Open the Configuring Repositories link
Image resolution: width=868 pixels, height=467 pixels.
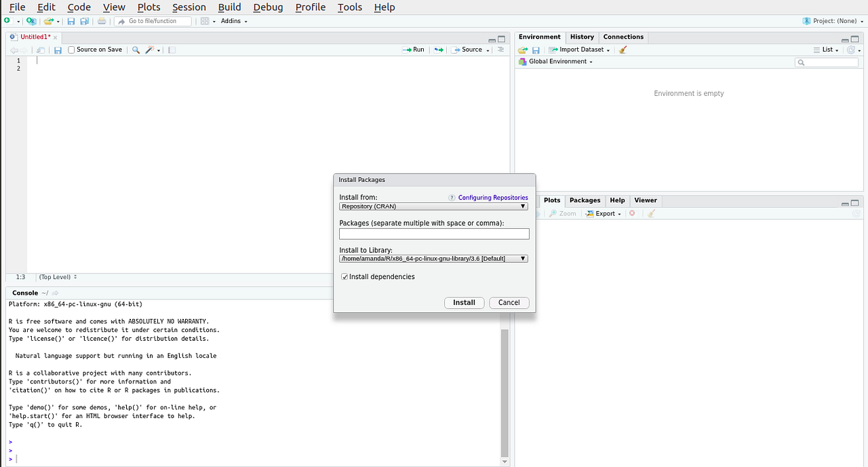493,197
